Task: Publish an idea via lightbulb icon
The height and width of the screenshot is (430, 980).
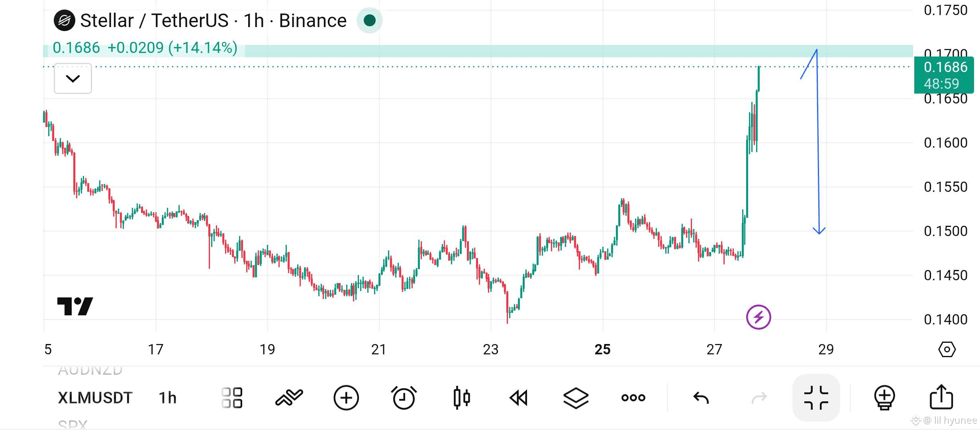Action: [x=884, y=398]
